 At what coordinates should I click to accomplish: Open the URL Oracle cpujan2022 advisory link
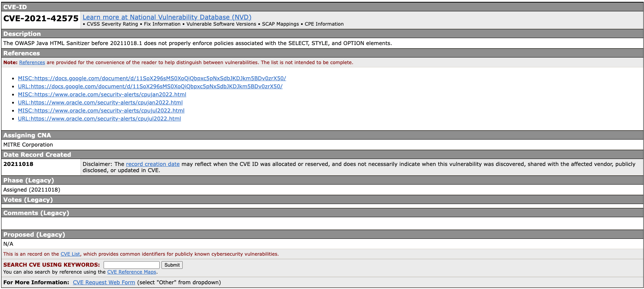tap(100, 103)
